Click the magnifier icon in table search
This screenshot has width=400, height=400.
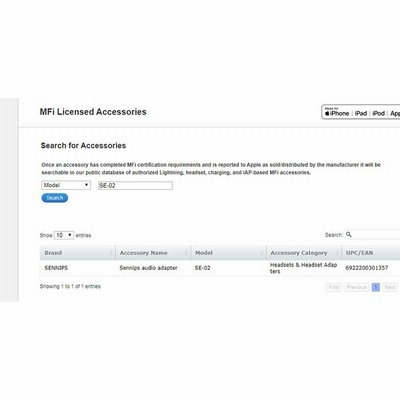pyautogui.click(x=349, y=234)
